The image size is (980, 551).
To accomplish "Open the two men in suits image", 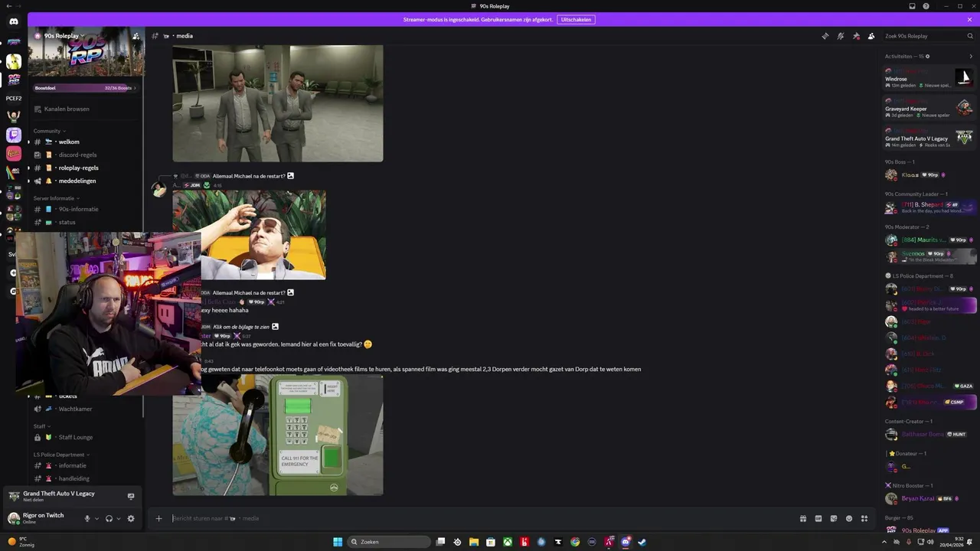I will (x=278, y=103).
